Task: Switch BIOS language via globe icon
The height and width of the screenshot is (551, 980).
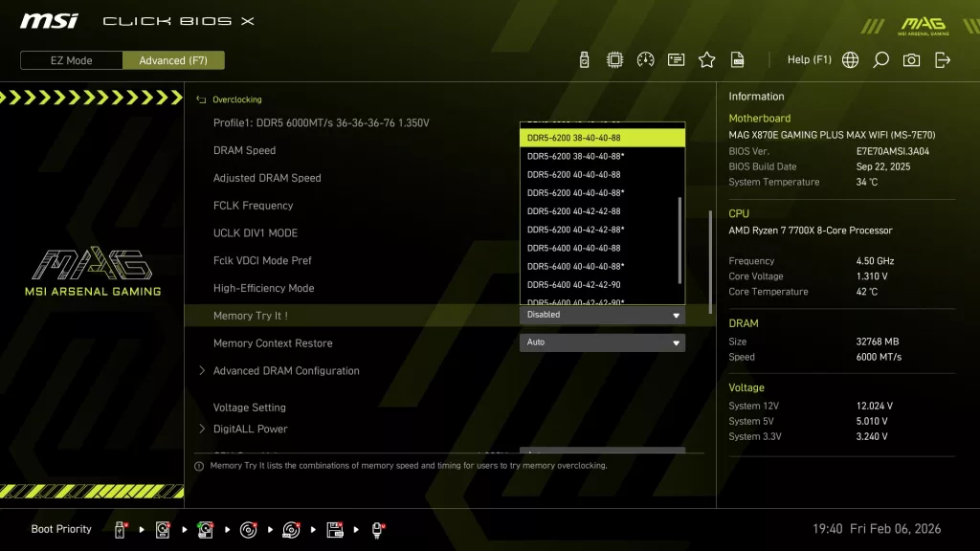Action: (x=850, y=58)
